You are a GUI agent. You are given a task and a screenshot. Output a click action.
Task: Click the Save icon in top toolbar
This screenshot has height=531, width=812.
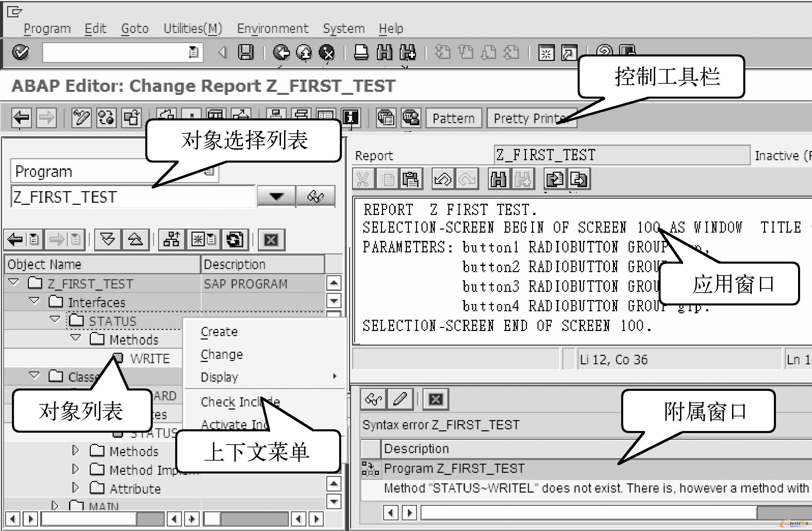pos(246,52)
